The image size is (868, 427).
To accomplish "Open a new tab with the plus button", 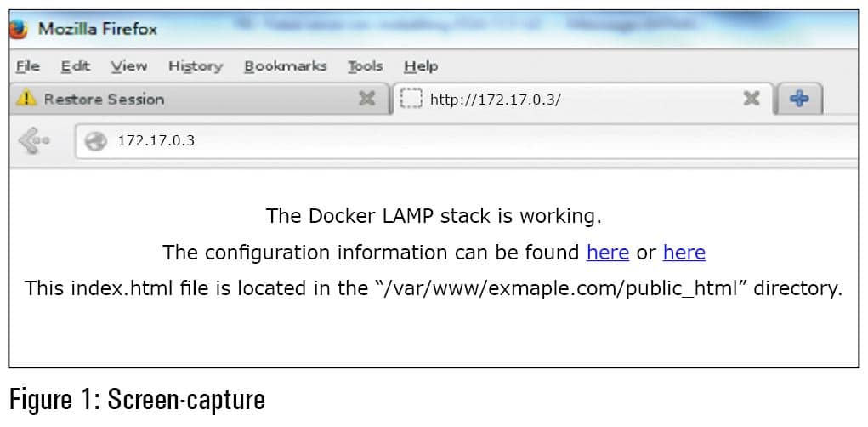I will coord(799,99).
